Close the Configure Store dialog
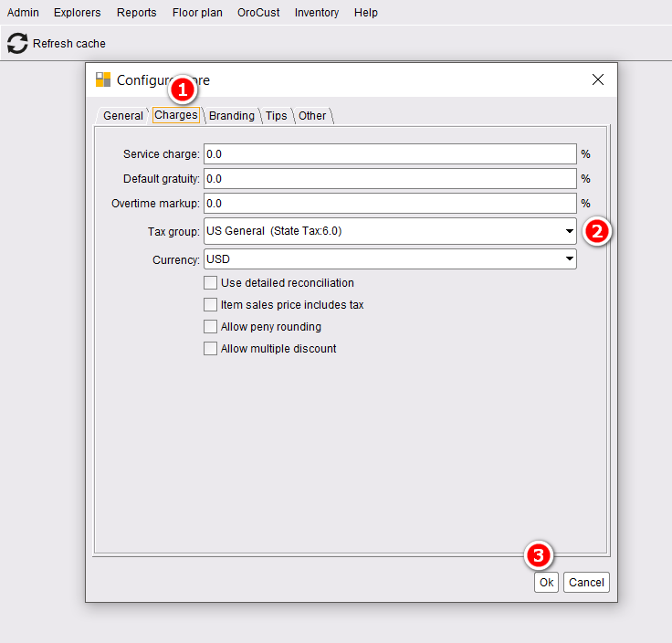 coord(598,79)
